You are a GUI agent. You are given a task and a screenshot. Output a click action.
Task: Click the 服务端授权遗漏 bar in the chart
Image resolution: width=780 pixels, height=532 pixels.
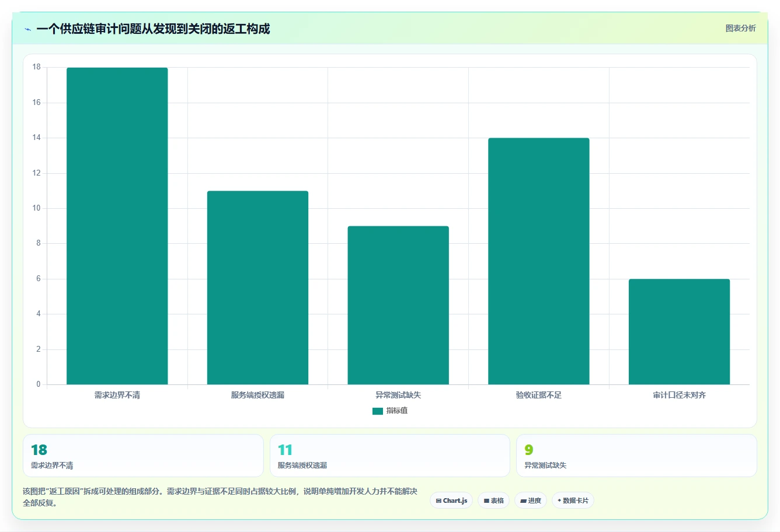[257, 288]
